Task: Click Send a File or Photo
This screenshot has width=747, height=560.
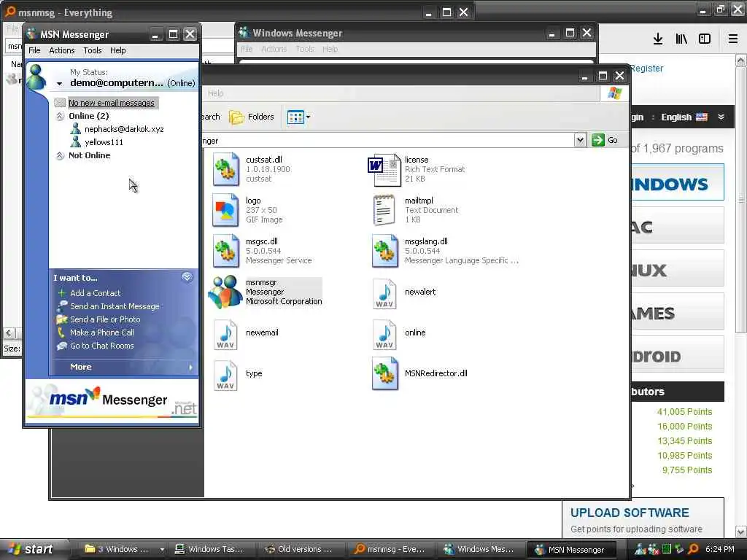Action: (105, 319)
